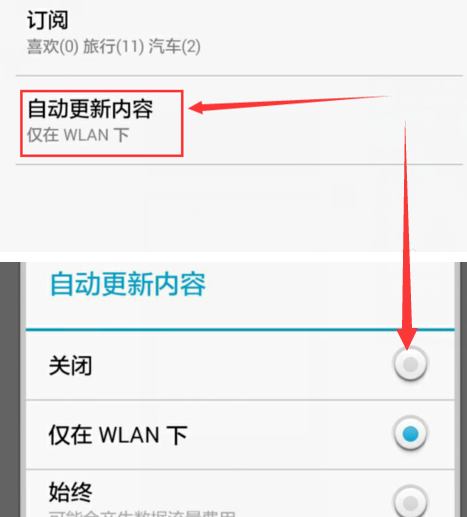Select the 始终 radio button
The height and width of the screenshot is (517, 467).
point(410,502)
